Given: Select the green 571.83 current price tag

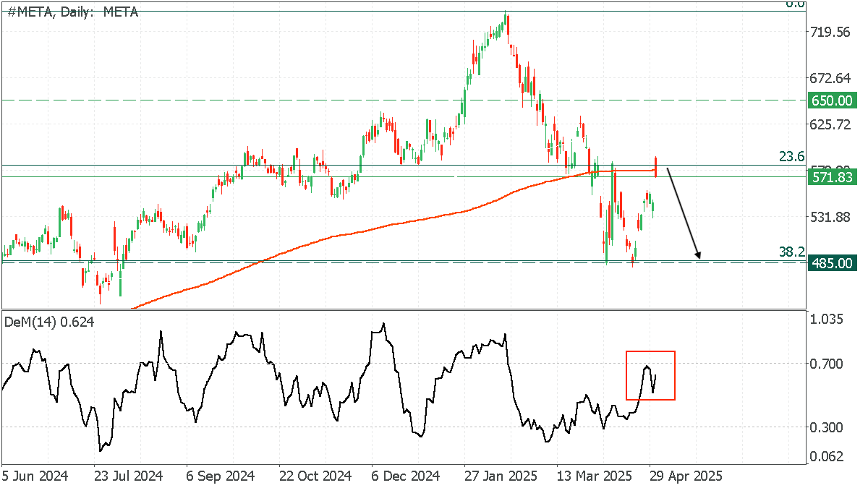Looking at the screenshot, I should [832, 177].
